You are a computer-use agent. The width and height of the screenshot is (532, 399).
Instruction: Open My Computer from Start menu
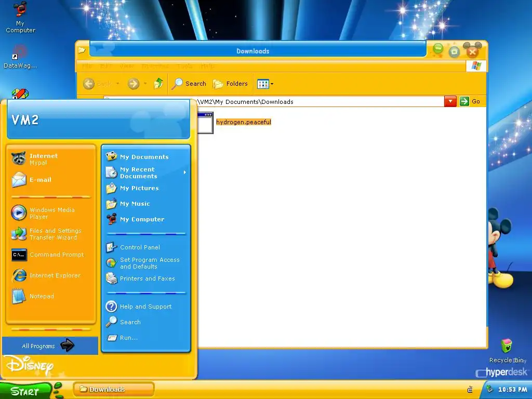[146, 219]
